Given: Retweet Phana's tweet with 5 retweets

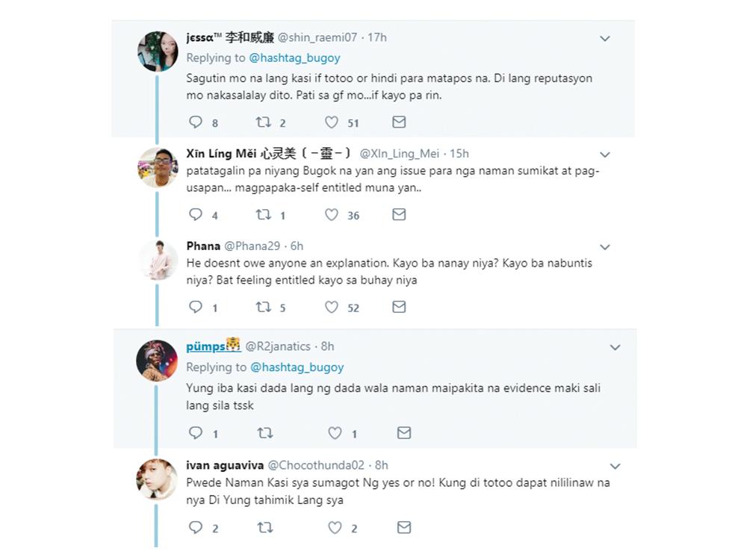Looking at the screenshot, I should click(x=264, y=307).
